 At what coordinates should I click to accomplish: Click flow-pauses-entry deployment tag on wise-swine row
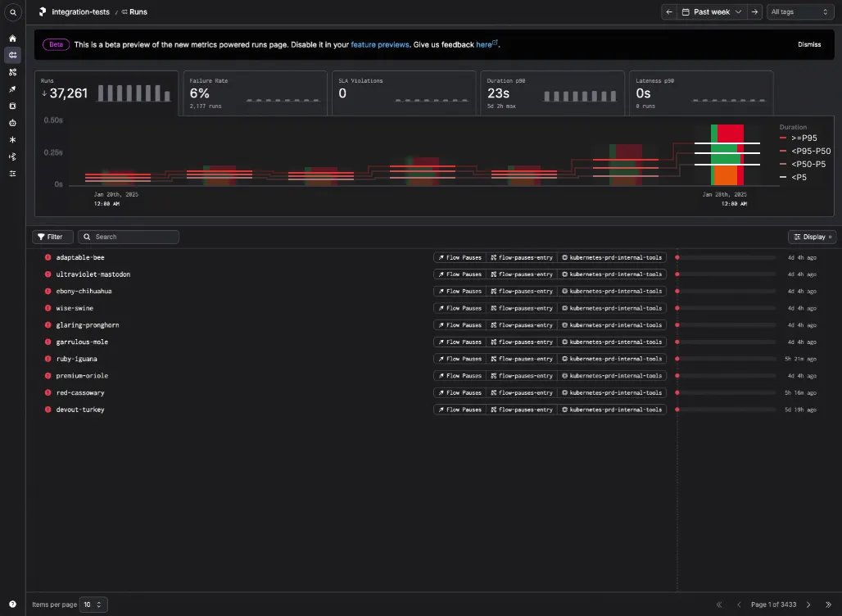coord(522,308)
